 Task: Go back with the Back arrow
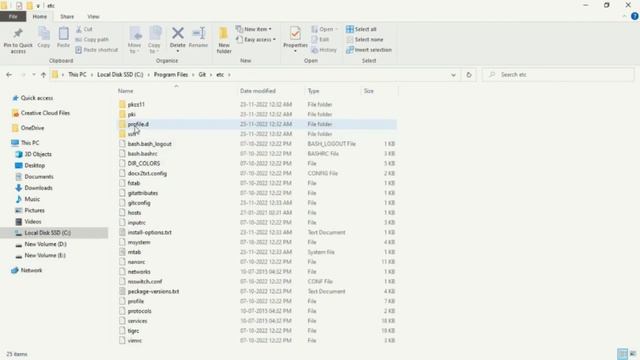click(9, 75)
